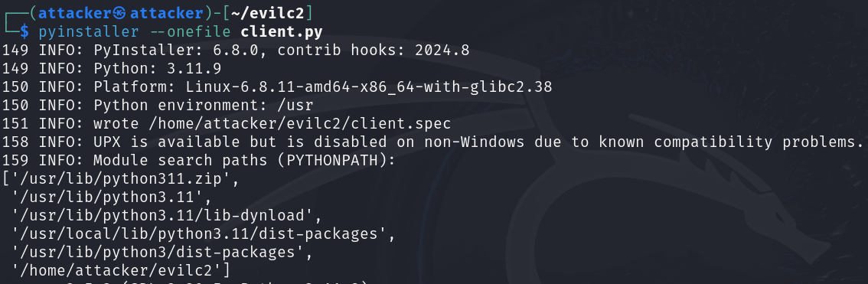
Task: Click the dollar sign prompt symbol
Action: 24,31
